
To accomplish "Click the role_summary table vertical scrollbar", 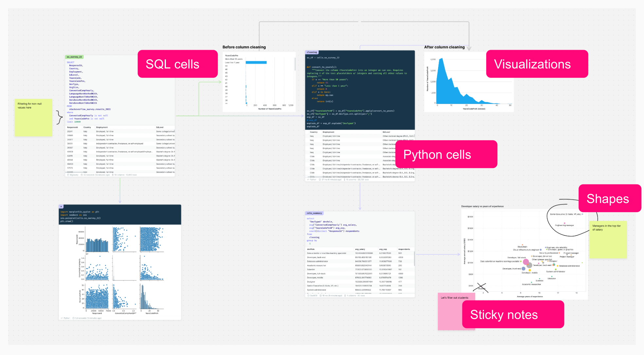I will [414, 259].
